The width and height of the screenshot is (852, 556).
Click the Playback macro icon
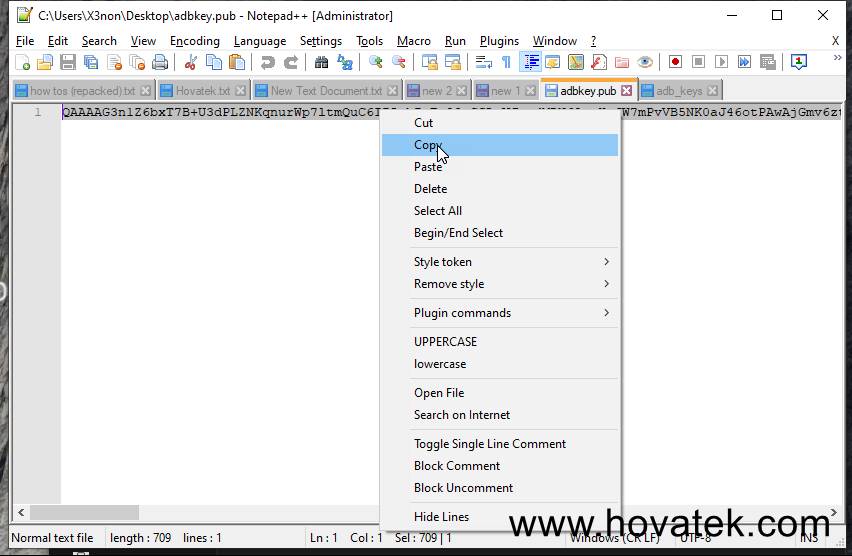[x=722, y=63]
